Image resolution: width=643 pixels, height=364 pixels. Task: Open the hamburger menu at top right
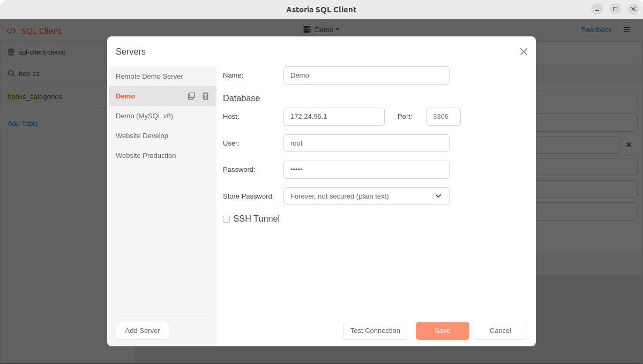pyautogui.click(x=626, y=29)
